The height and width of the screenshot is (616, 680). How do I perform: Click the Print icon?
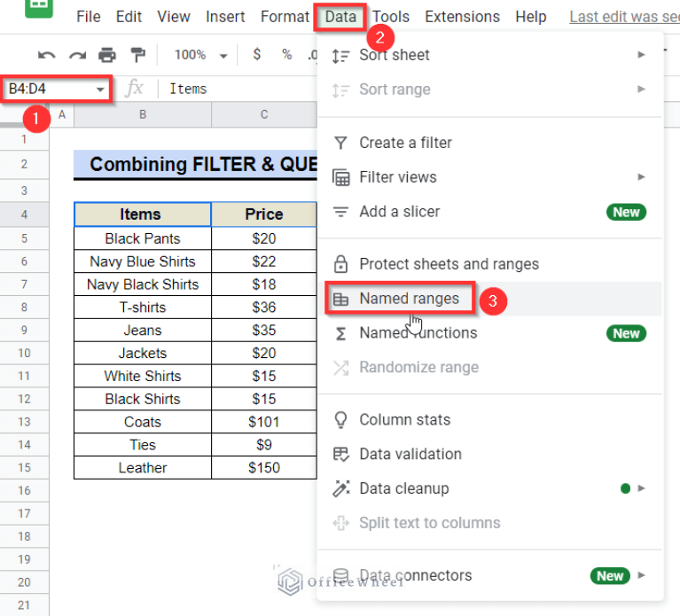107,55
